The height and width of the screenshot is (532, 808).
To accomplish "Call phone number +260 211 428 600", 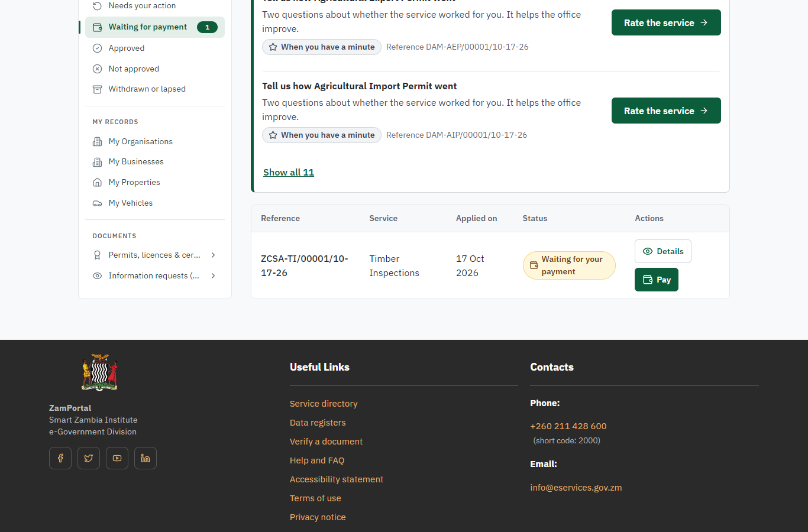I will click(x=568, y=426).
